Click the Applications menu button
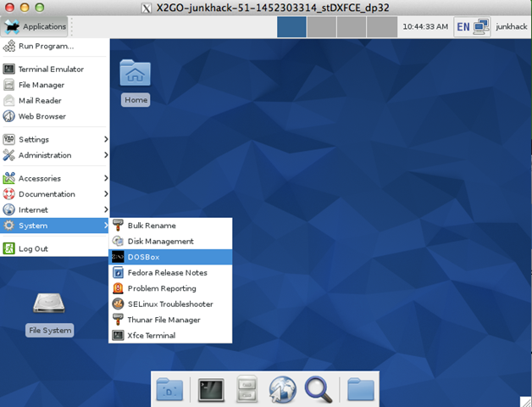 pos(36,26)
